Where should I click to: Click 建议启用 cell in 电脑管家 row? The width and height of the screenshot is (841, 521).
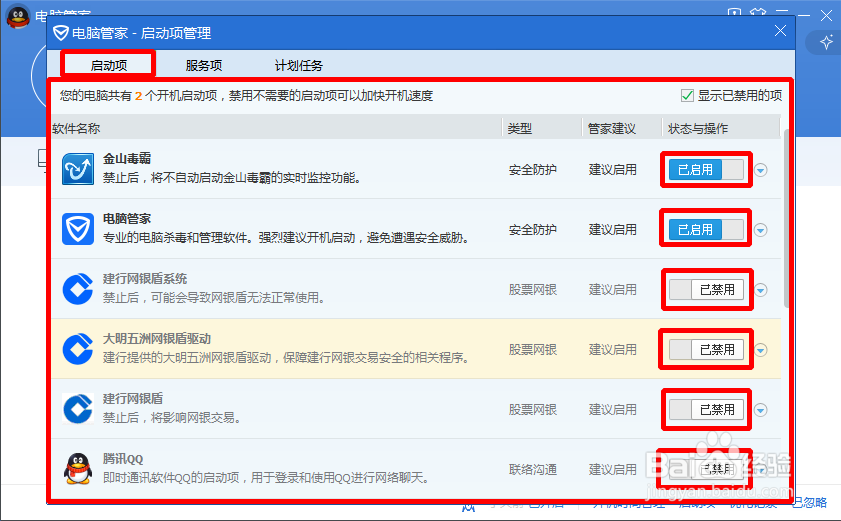pos(613,230)
